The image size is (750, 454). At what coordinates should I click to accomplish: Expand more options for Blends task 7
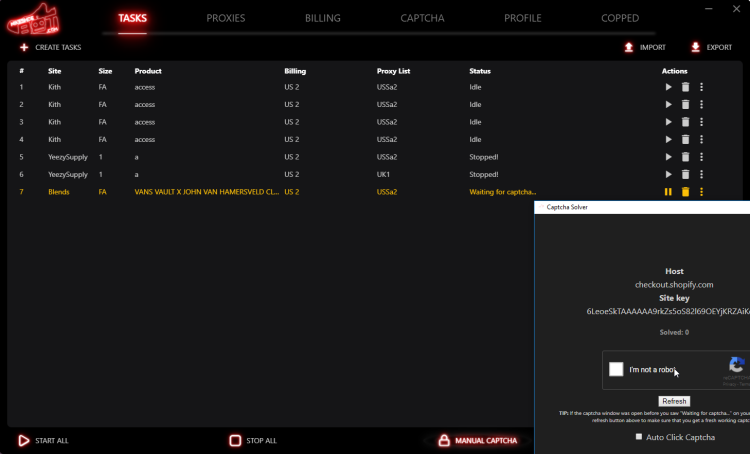702,192
